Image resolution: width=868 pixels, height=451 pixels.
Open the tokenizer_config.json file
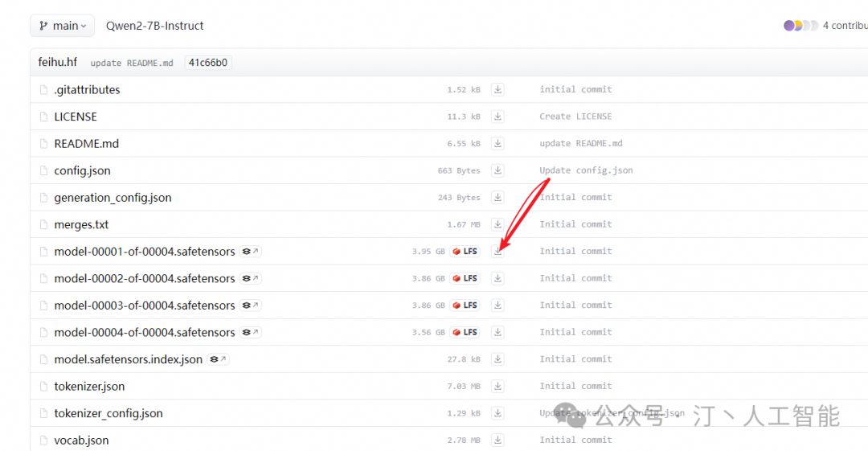click(x=108, y=414)
